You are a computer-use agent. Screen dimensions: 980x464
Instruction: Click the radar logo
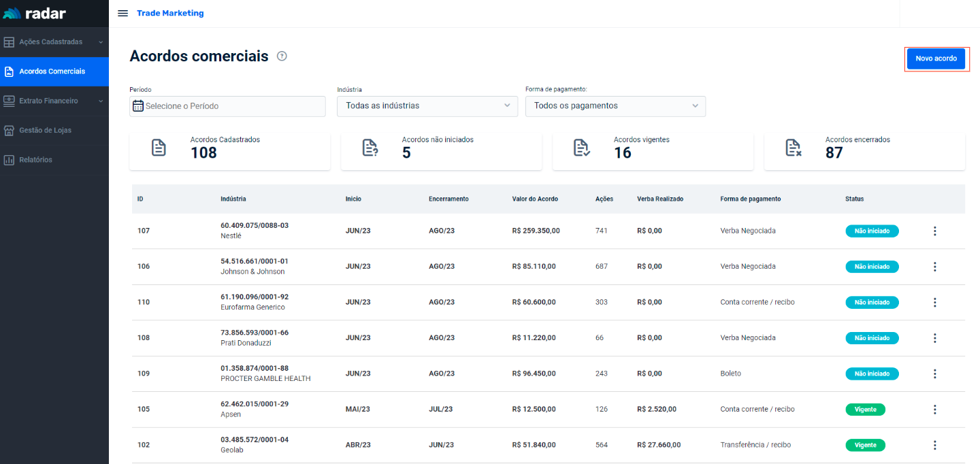(35, 14)
